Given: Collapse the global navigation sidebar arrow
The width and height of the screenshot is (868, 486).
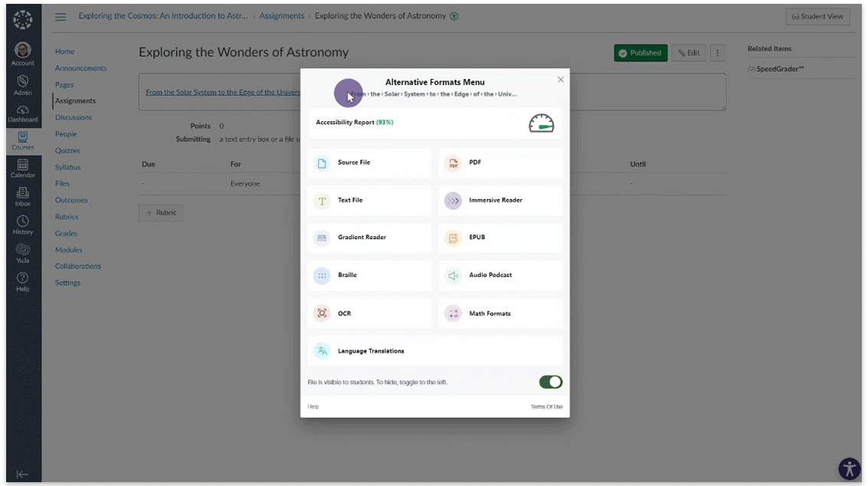Looking at the screenshot, I should (x=23, y=475).
